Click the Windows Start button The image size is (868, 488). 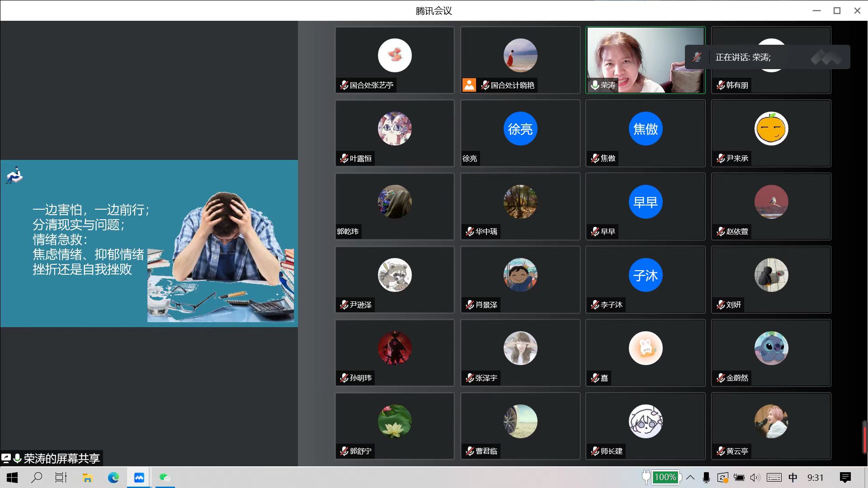(12, 478)
